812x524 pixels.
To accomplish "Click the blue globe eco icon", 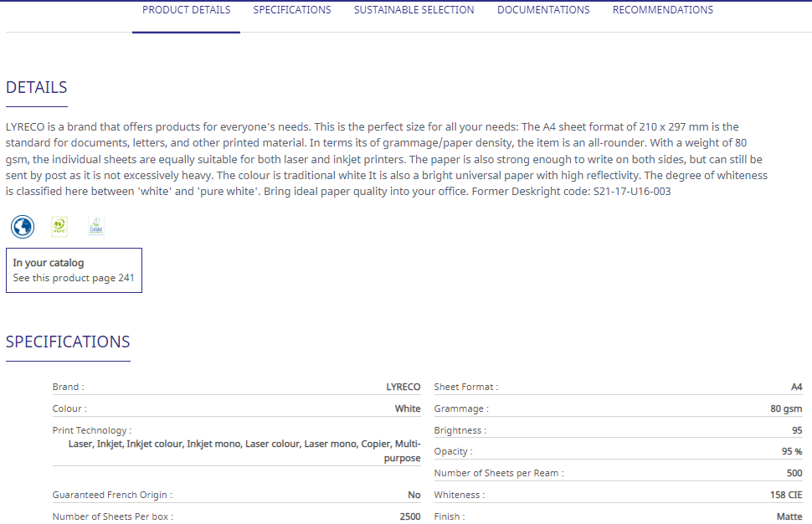I will point(23,227).
